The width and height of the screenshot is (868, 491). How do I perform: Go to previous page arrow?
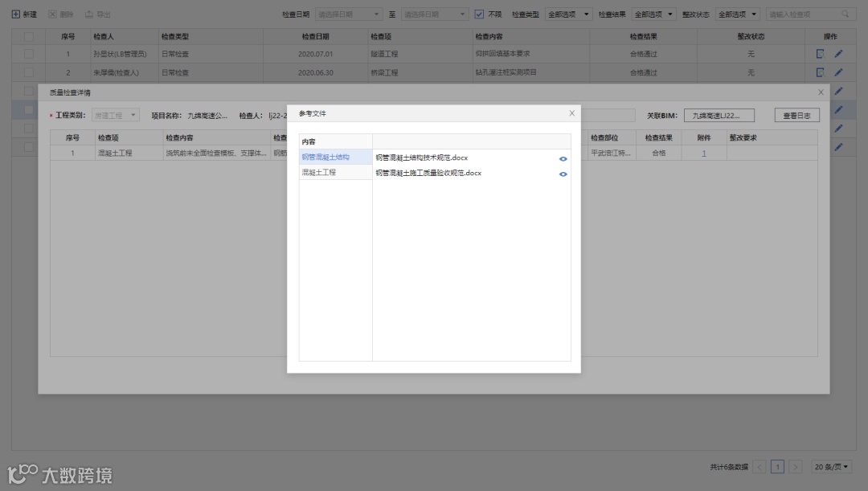[759, 467]
